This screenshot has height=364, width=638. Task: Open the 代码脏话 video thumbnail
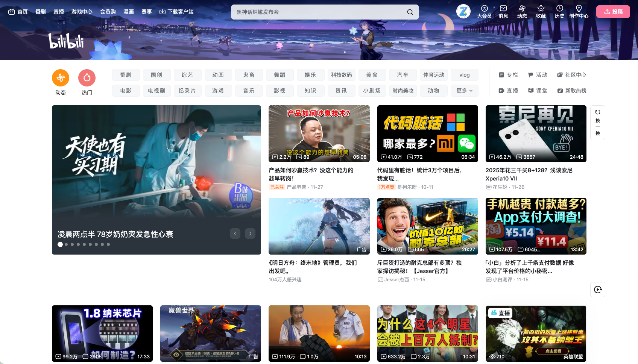click(427, 133)
